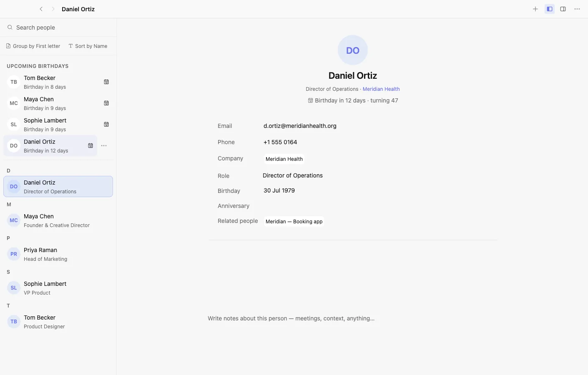Click the SL avatar in the S group
Viewport: 588px width, 375px height.
[x=14, y=288]
